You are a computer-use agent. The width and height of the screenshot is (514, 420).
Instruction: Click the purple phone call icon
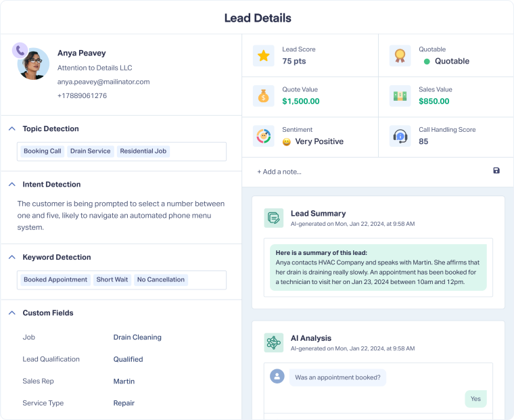pyautogui.click(x=20, y=50)
